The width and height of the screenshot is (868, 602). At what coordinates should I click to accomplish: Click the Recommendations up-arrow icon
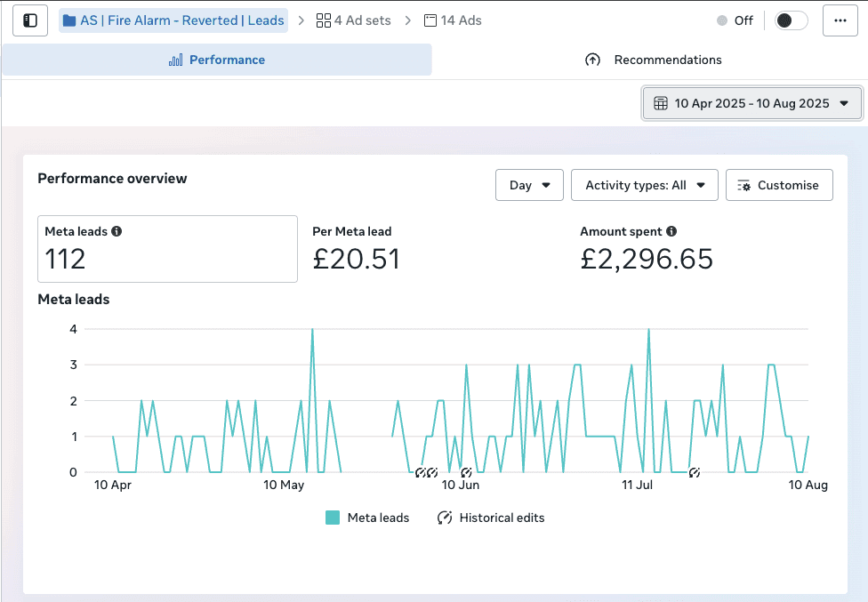[x=592, y=60]
